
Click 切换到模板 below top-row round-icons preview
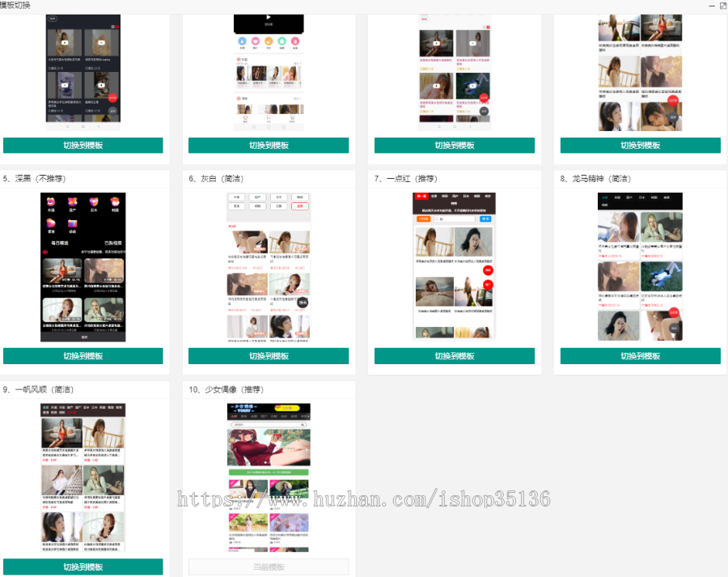[x=269, y=146]
